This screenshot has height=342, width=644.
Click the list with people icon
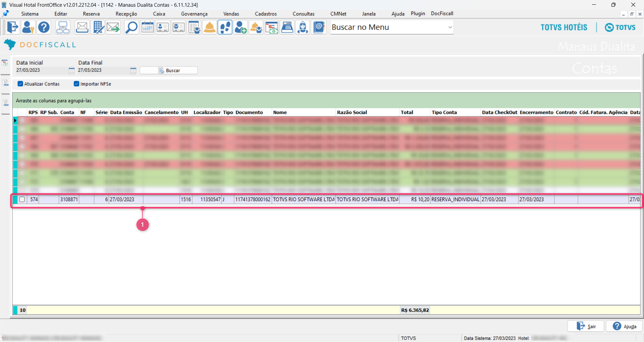(x=194, y=27)
